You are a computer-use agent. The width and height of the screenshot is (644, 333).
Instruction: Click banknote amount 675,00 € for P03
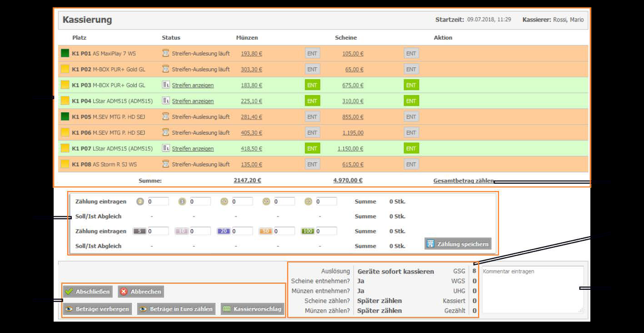[353, 86]
